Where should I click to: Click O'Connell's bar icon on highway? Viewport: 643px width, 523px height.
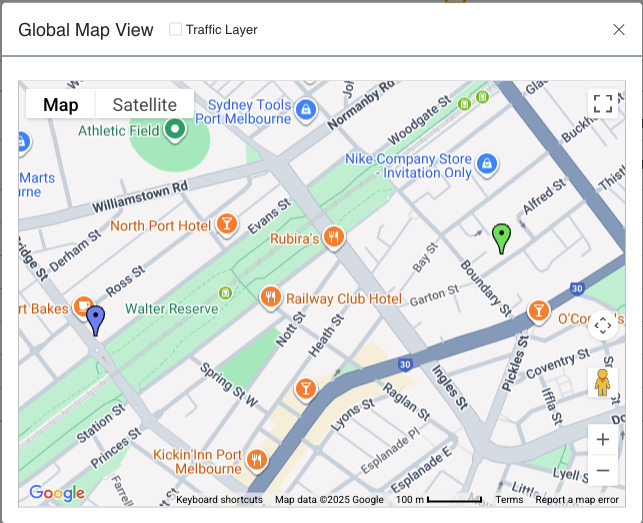tap(538, 311)
